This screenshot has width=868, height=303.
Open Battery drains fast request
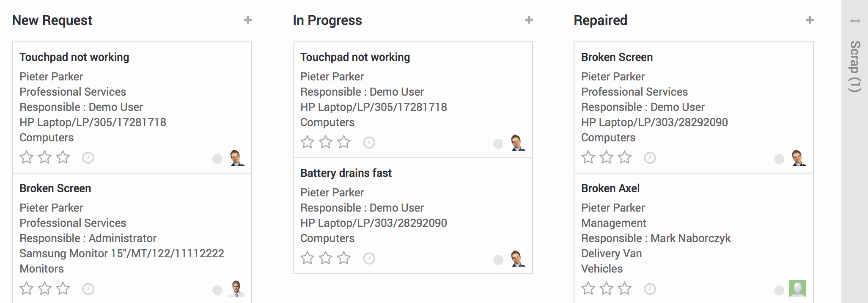point(346,173)
